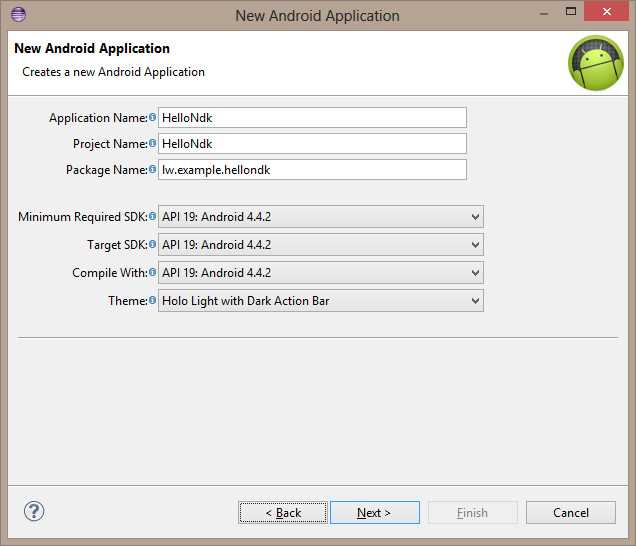The width and height of the screenshot is (636, 546).
Task: Proceed with the Next button
Action: (x=375, y=513)
